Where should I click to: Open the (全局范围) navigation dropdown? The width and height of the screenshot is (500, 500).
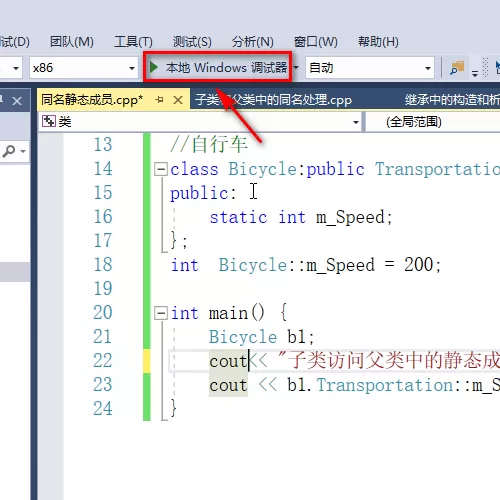(x=433, y=122)
